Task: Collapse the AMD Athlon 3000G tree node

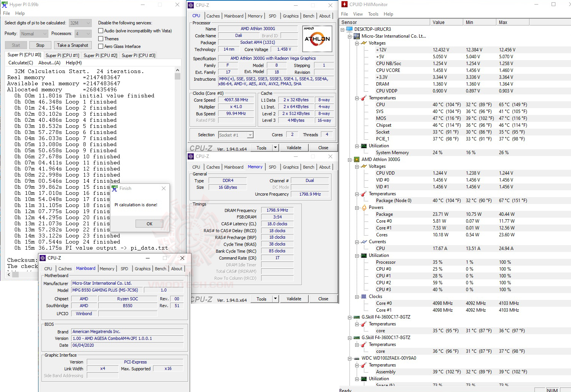Action: click(349, 159)
